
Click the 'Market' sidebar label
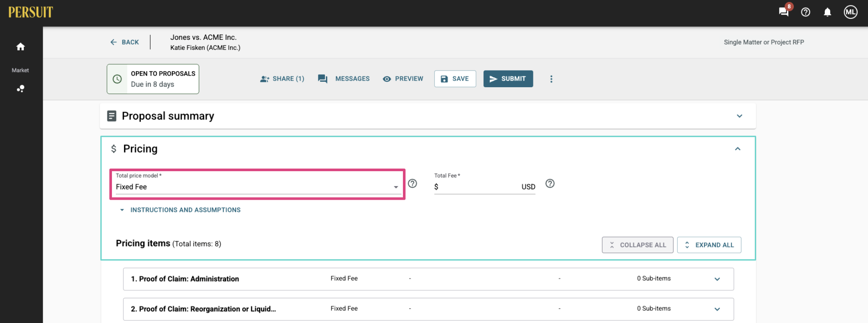[20, 70]
